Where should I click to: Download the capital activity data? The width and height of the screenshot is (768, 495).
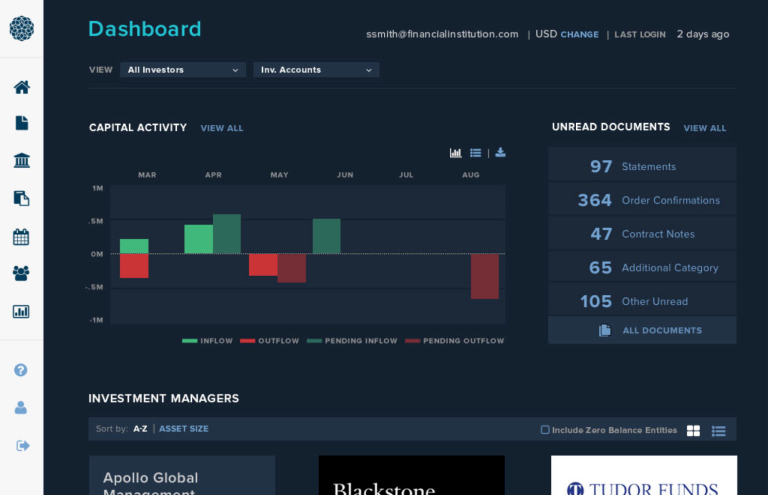[500, 152]
